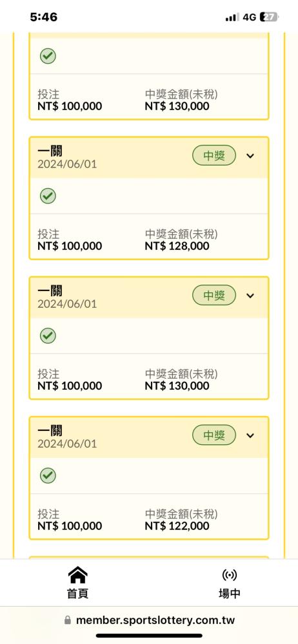The height and width of the screenshot is (644, 298).
Task: Select the green check in the topmost card
Action: click(48, 56)
